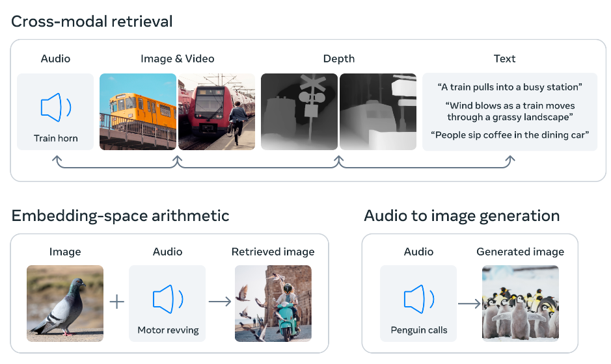Click the "Train horn" caption
Screen dimensions: 611x364
coord(56,138)
